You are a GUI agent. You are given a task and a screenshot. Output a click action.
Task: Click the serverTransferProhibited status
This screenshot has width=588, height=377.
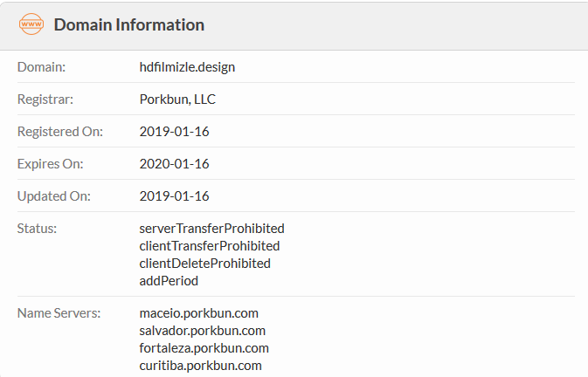click(x=212, y=229)
